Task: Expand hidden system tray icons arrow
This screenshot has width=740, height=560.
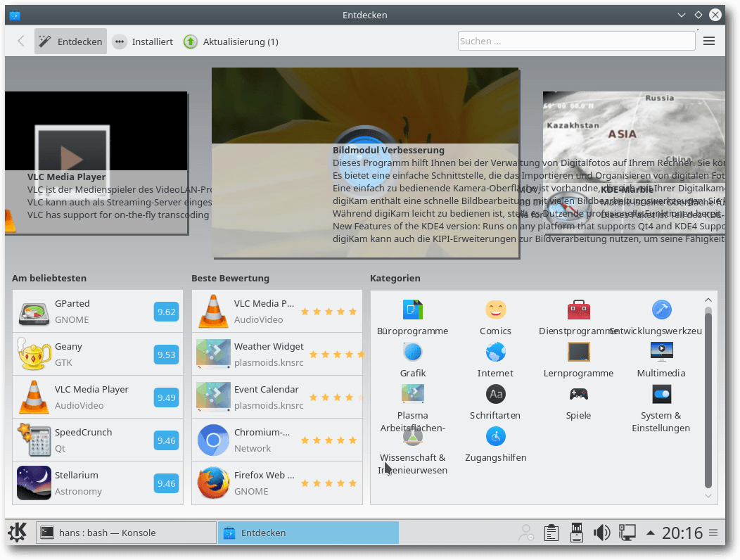Action: pyautogui.click(x=651, y=533)
